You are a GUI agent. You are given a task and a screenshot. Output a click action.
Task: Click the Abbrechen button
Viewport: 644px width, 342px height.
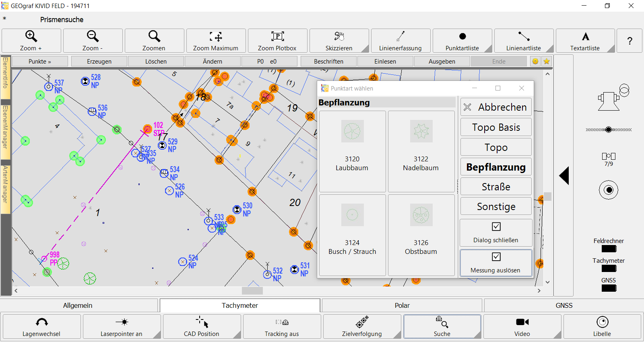(496, 107)
